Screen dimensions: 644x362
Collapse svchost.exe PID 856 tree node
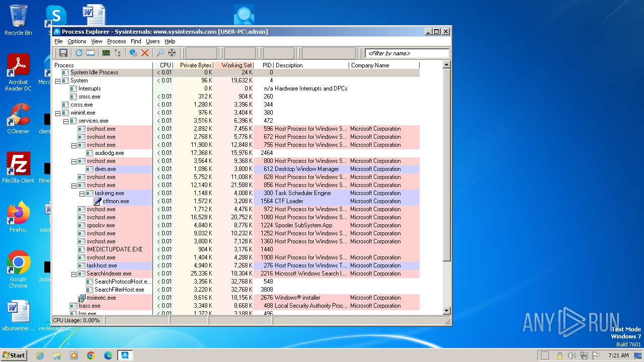coord(74,185)
